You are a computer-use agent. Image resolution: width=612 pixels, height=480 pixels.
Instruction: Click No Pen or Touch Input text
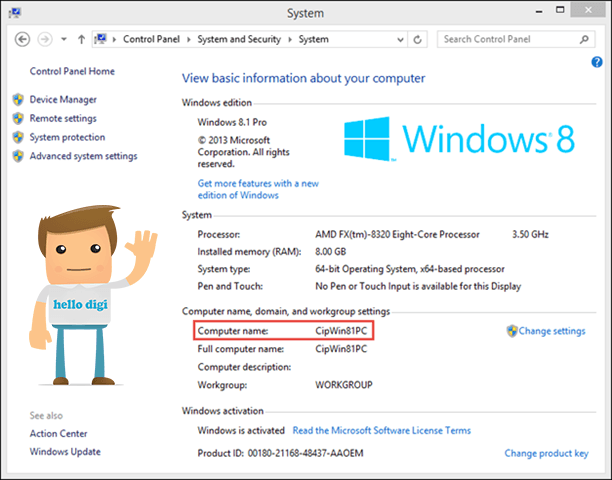[418, 286]
